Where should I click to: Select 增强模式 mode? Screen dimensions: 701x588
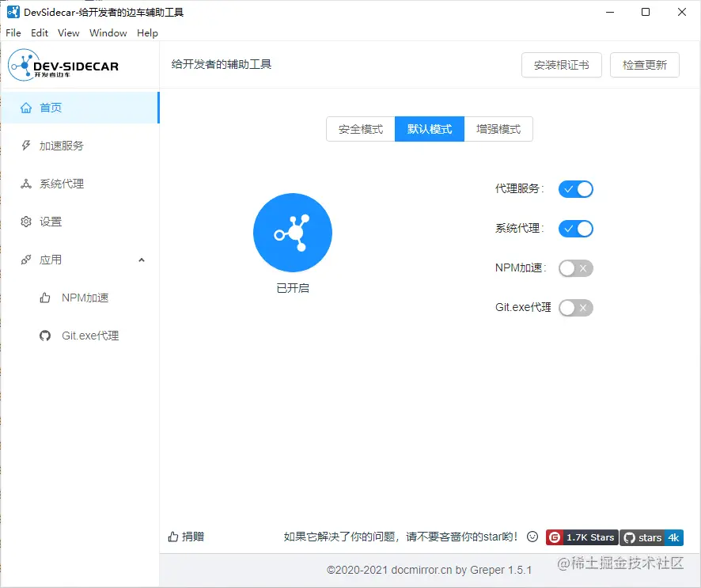[498, 129]
